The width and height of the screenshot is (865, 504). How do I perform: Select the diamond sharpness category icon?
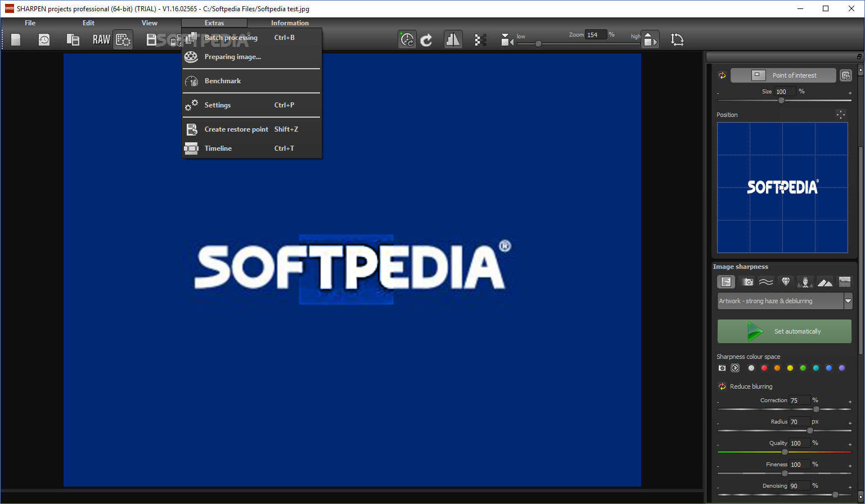(x=786, y=282)
